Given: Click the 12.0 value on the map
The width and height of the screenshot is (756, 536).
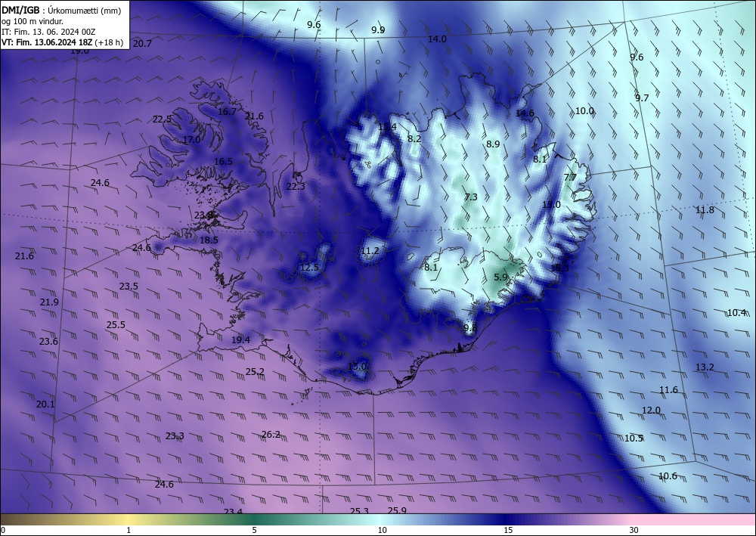Looking at the screenshot, I should click(x=651, y=411).
